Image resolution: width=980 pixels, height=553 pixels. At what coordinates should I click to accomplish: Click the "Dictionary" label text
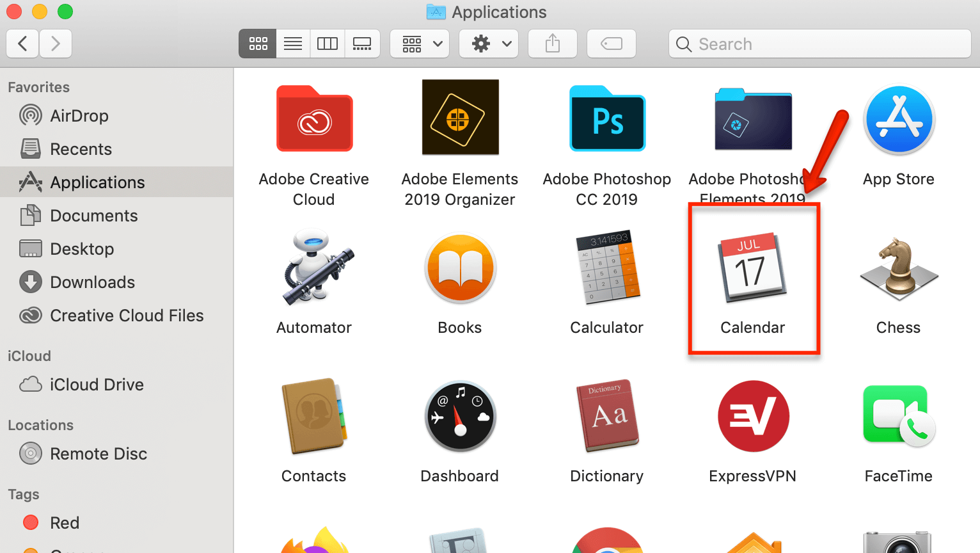607,476
